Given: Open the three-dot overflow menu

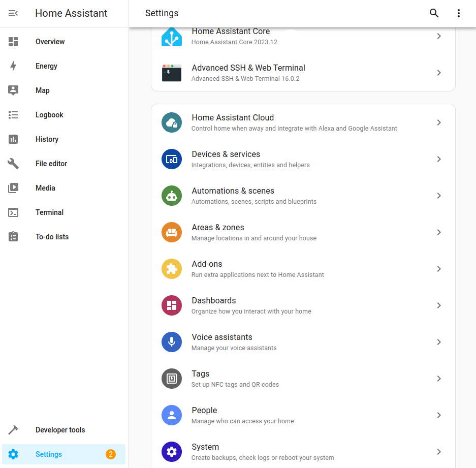Looking at the screenshot, I should click(x=459, y=13).
